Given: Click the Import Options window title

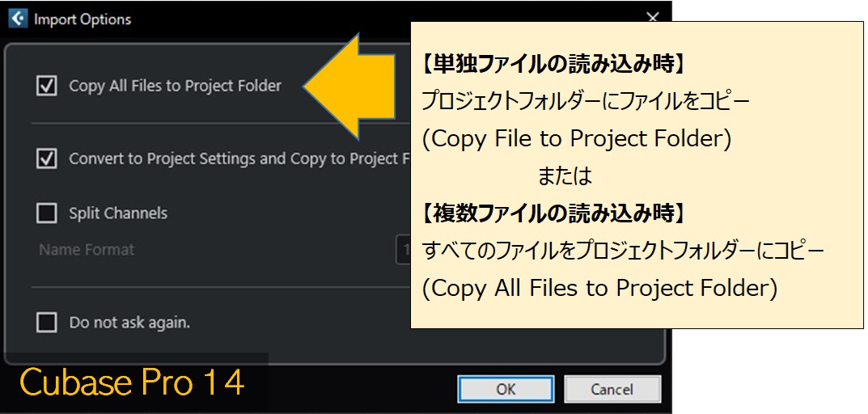Looking at the screenshot, I should click(x=83, y=19).
